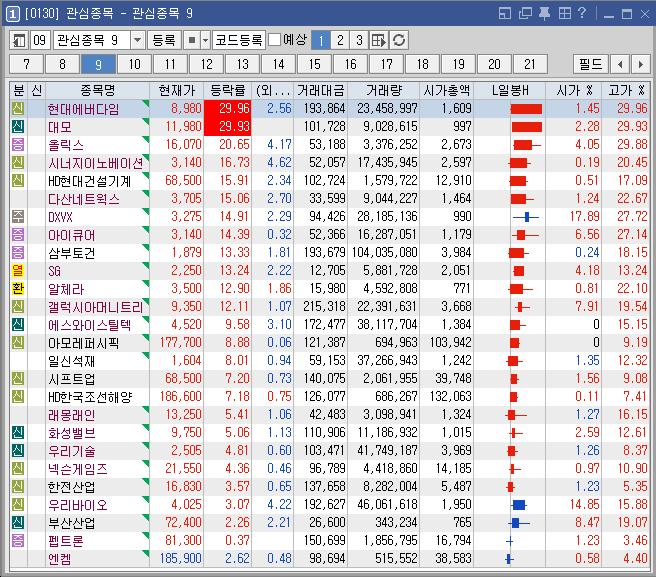Switch to watchlist tab 10
Screen dimensions: 656x577
[134, 64]
